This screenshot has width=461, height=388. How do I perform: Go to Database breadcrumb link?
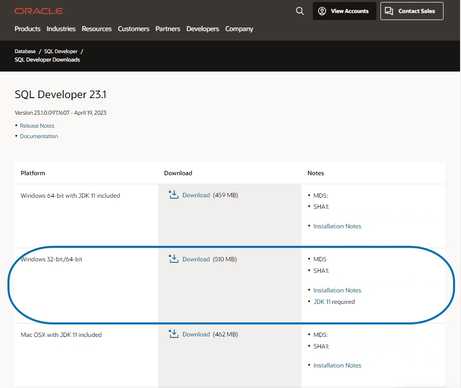(x=25, y=51)
